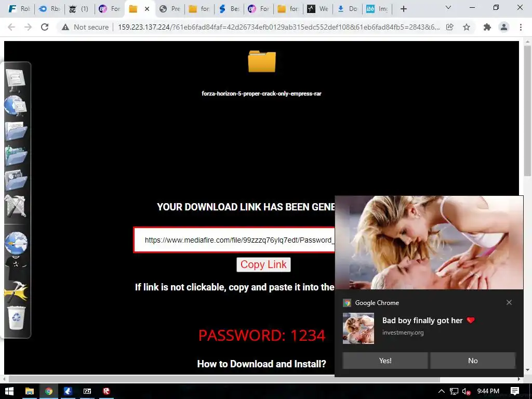Switch to the 'Do' download tab
This screenshot has height=399, width=532.
[348, 9]
